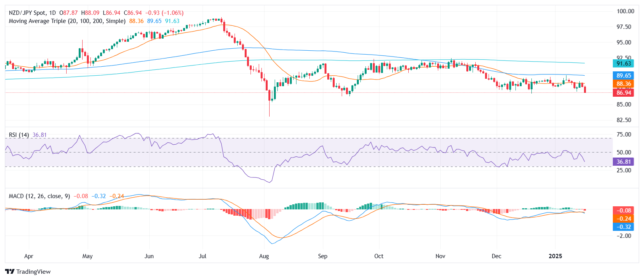Click the red -0.08 MACD histogram tag
Image resolution: width=644 pixels, height=280 pixels.
[623, 211]
